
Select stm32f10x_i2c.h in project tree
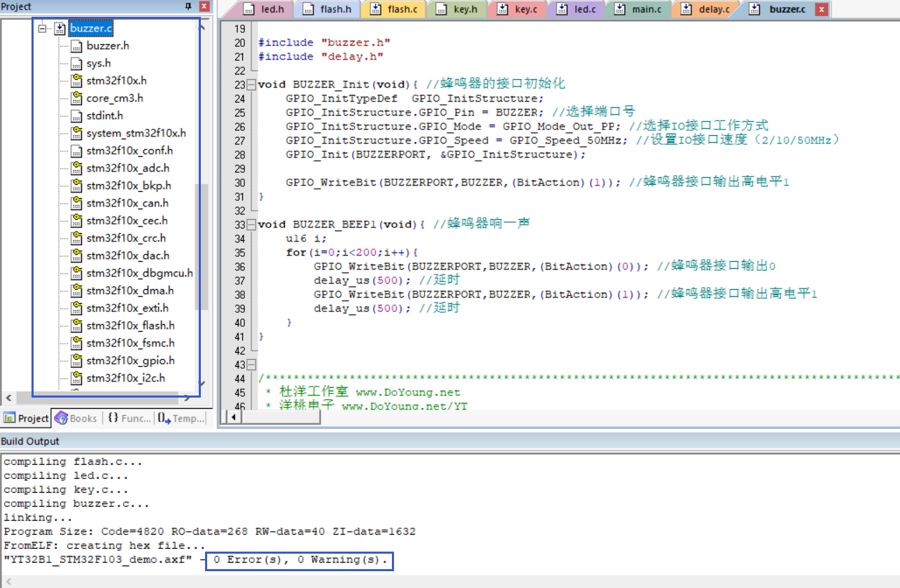pyautogui.click(x=126, y=378)
